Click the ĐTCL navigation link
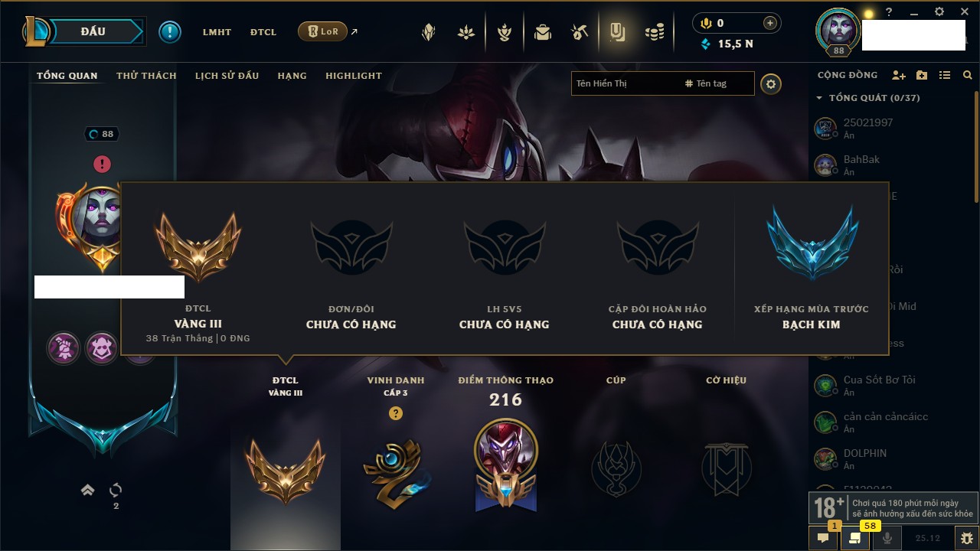The height and width of the screenshot is (551, 980). tap(263, 32)
